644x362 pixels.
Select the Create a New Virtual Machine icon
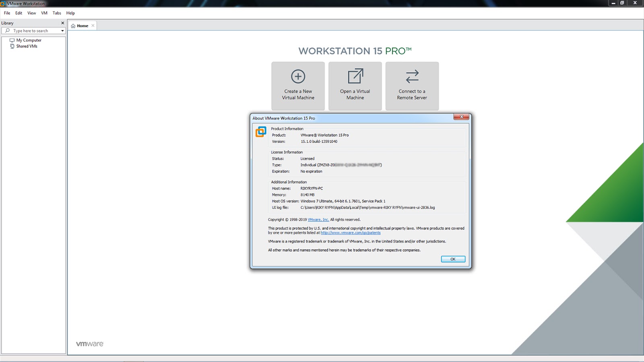click(298, 76)
